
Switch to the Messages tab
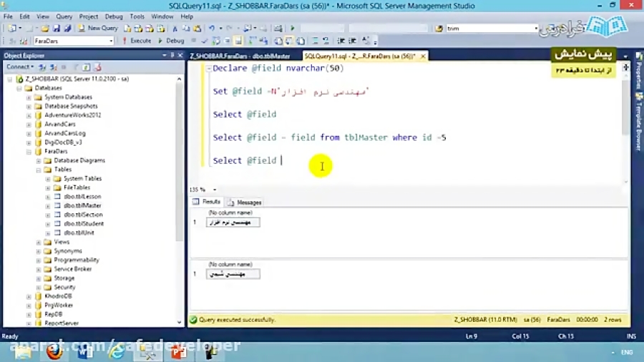(x=245, y=202)
